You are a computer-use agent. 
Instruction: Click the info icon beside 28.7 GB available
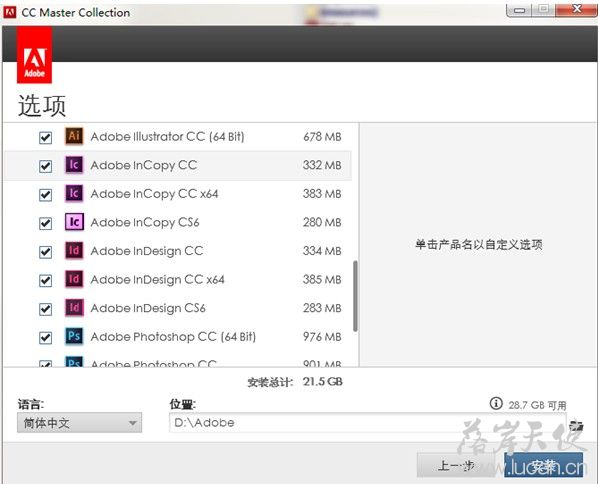pyautogui.click(x=496, y=403)
